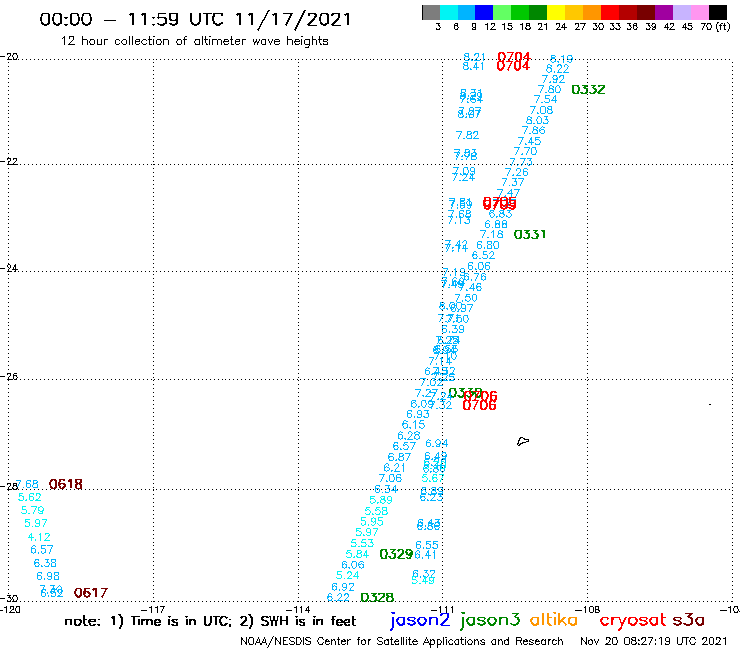Viewport: 740px width, 650px height.
Task: Click the pink 45-70 ft legend swatch
Action: coord(699,12)
